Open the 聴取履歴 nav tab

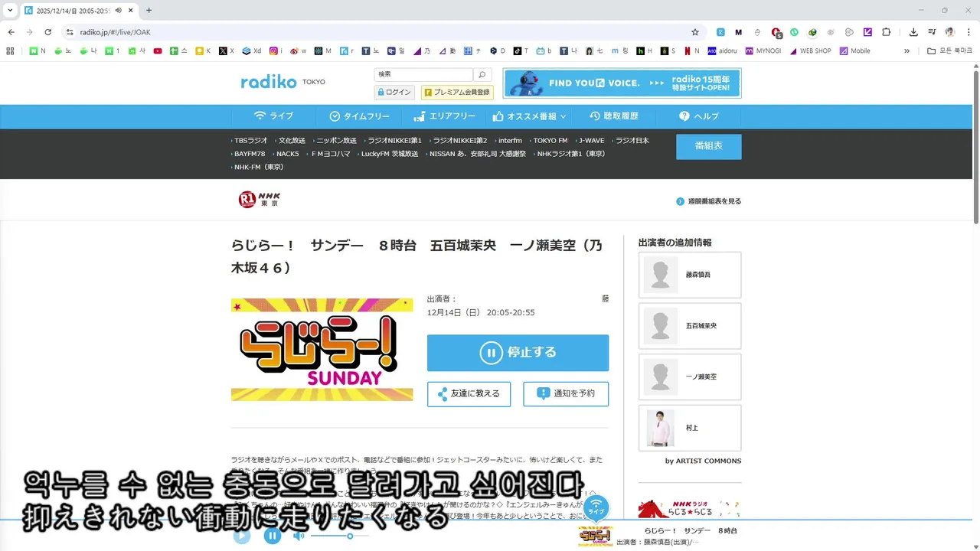point(614,116)
